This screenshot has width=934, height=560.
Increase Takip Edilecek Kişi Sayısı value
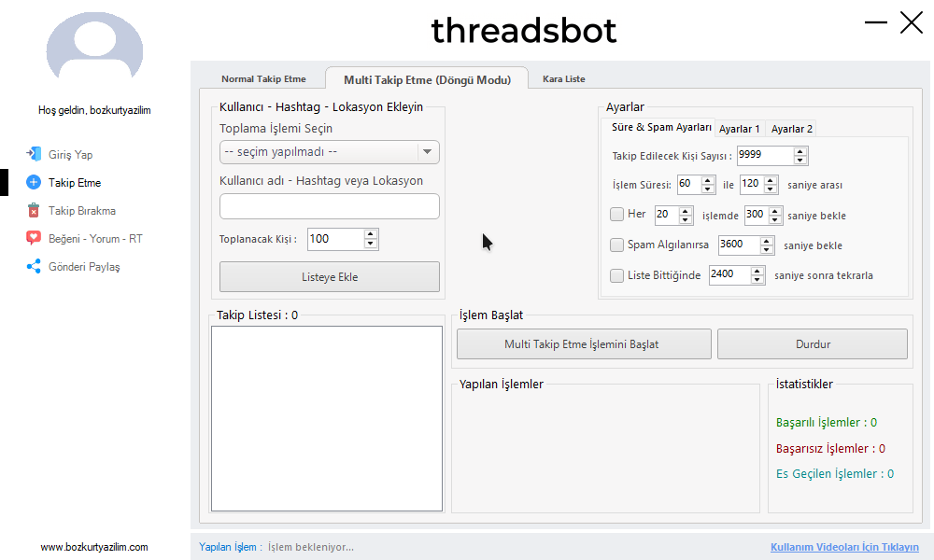tap(800, 151)
